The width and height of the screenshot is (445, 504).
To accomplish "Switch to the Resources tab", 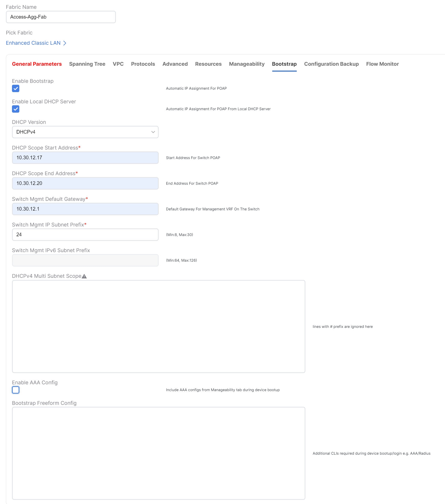I will point(208,64).
